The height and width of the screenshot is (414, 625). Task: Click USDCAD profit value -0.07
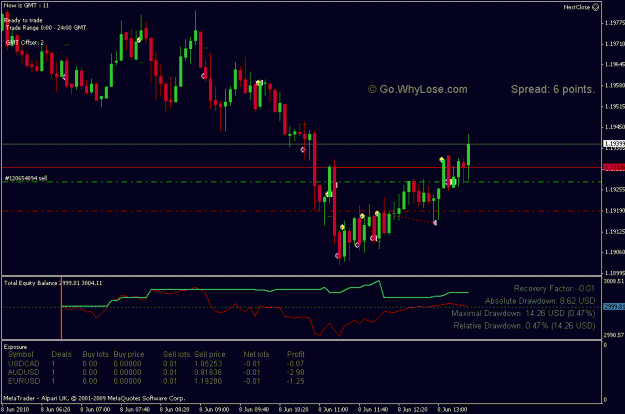pyautogui.click(x=295, y=364)
